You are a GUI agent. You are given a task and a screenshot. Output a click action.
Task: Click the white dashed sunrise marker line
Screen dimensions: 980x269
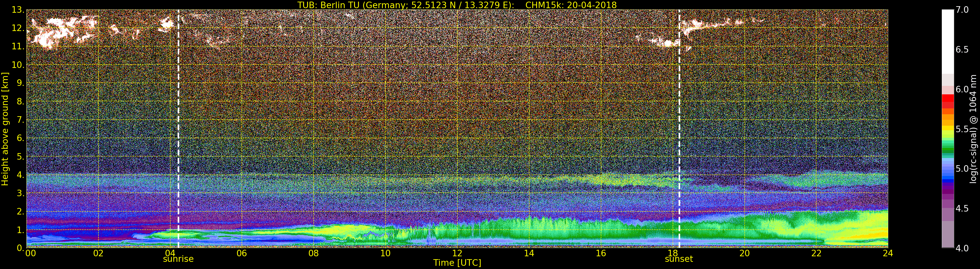coord(178,129)
